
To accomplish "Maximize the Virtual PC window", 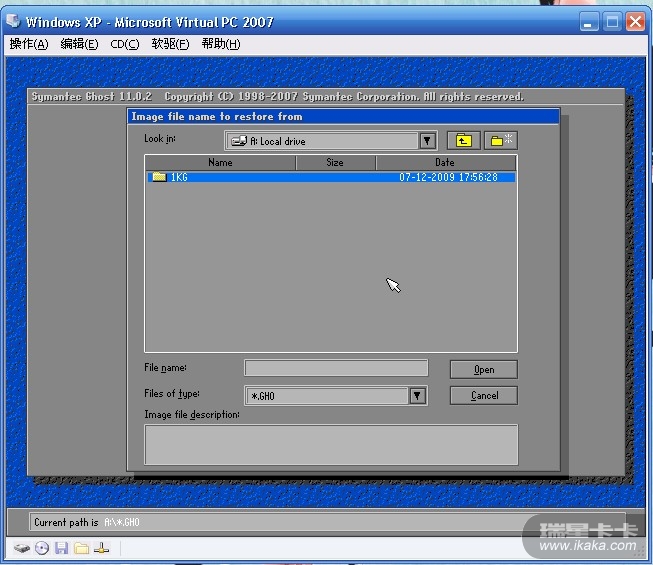I will [612, 22].
